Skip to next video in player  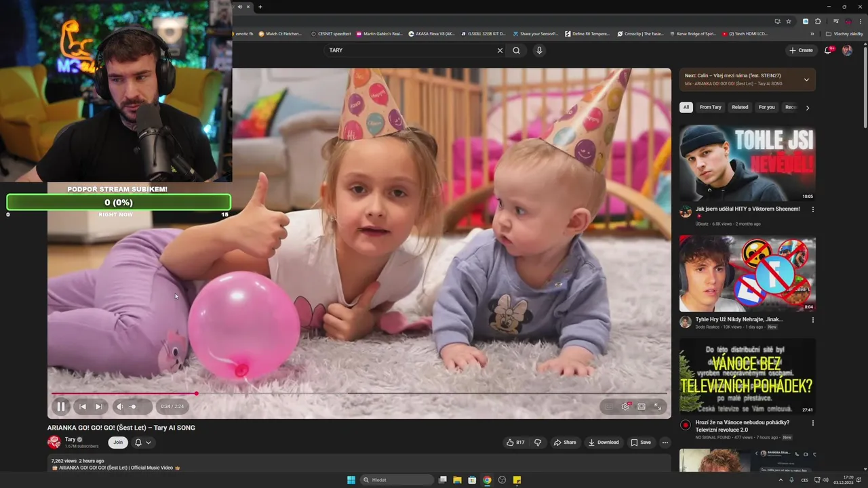pos(98,407)
